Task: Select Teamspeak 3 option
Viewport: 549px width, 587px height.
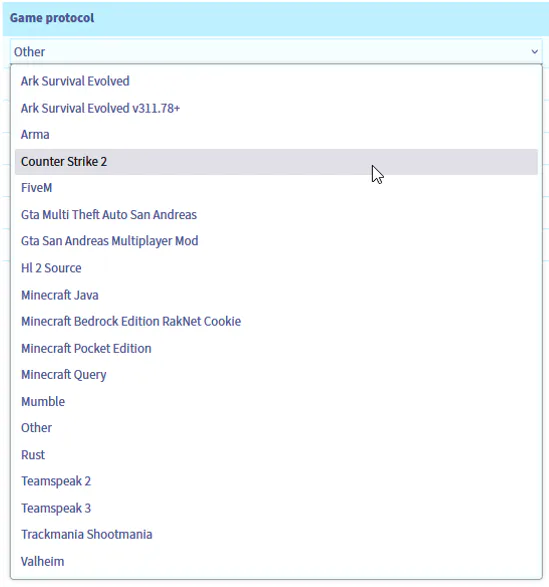Action: 276,508
